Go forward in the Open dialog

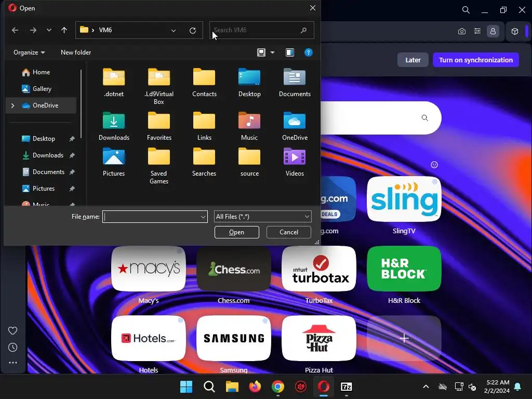33,30
